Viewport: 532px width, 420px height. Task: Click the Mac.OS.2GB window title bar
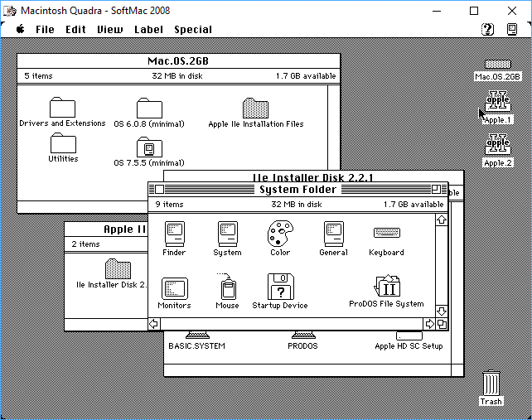tap(178, 61)
